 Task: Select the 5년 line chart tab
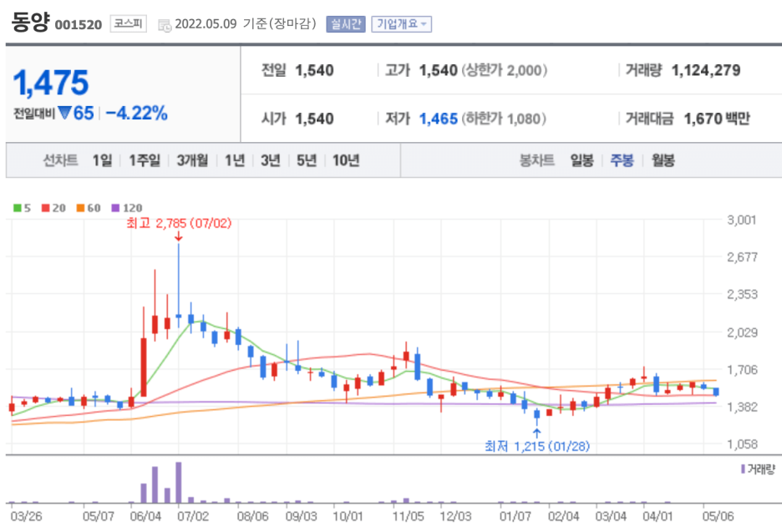(x=307, y=160)
